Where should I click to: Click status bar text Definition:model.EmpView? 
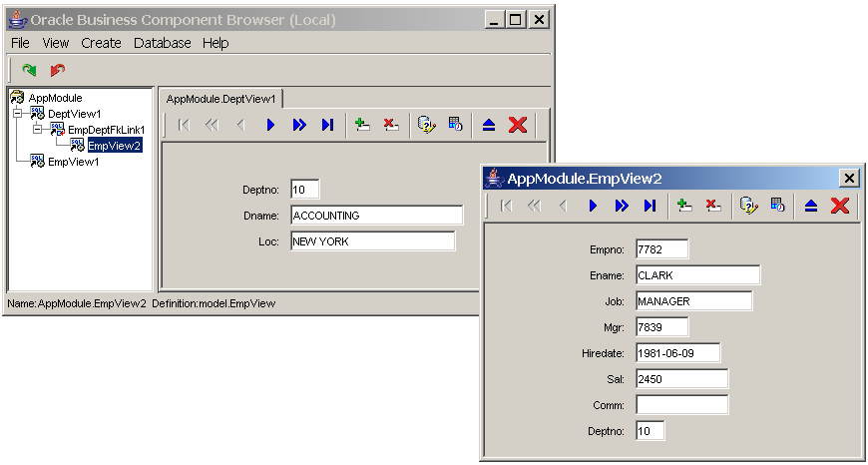[x=214, y=303]
